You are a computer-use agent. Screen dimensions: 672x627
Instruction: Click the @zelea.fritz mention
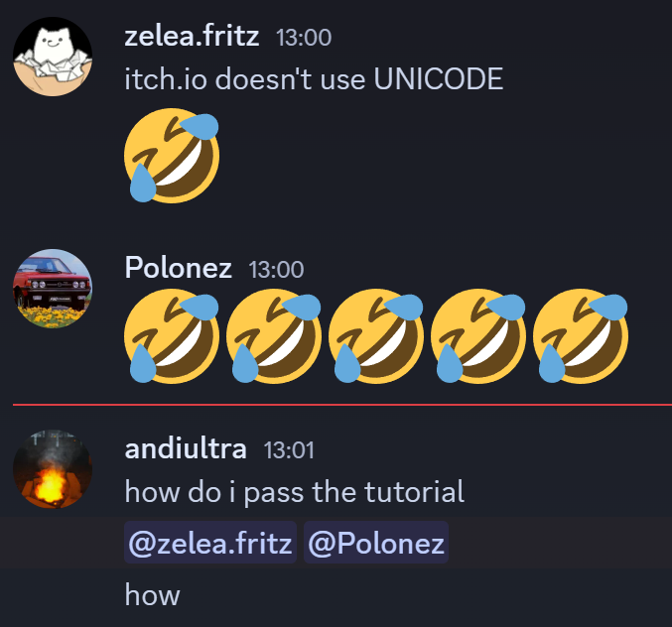click(210, 543)
